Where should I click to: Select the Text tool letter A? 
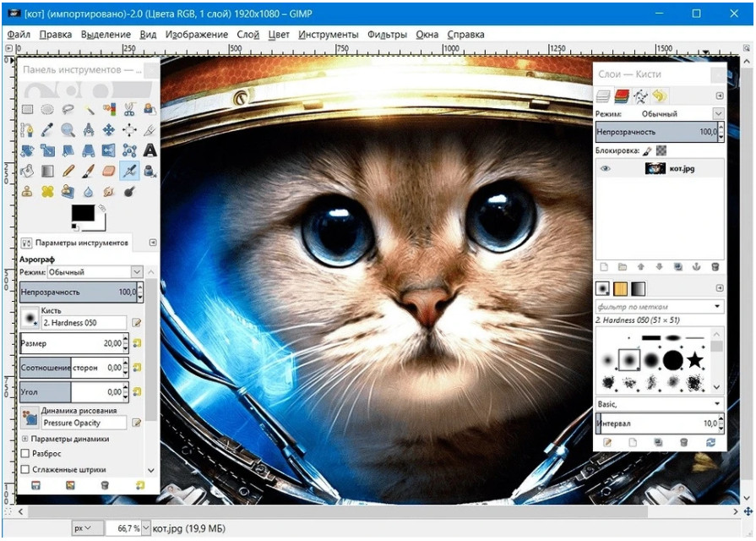point(150,150)
